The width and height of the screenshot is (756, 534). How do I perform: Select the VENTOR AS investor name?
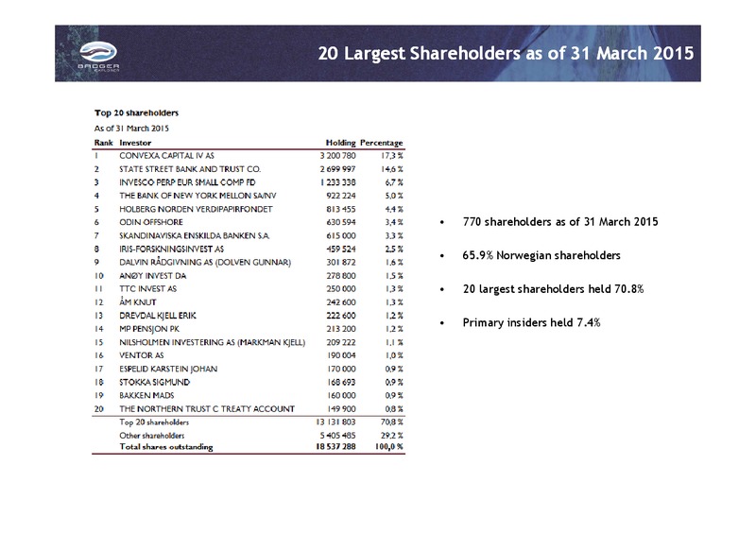tap(142, 355)
